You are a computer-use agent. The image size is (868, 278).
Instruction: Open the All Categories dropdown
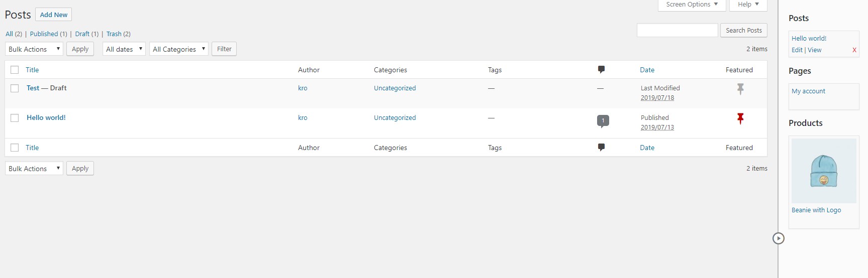(178, 49)
